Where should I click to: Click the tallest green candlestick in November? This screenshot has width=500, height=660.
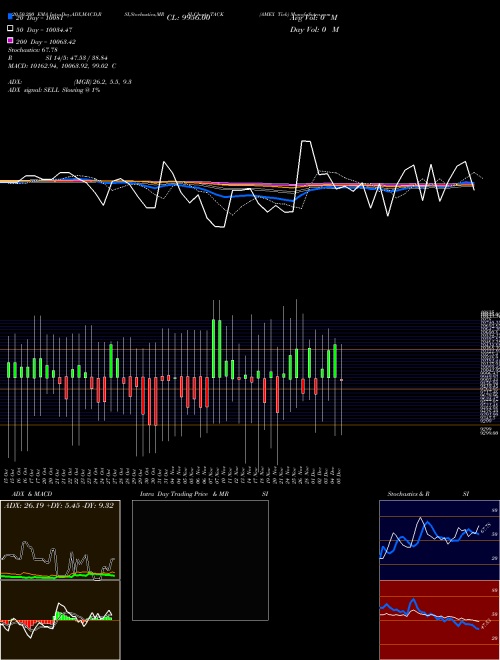pyautogui.click(x=213, y=349)
